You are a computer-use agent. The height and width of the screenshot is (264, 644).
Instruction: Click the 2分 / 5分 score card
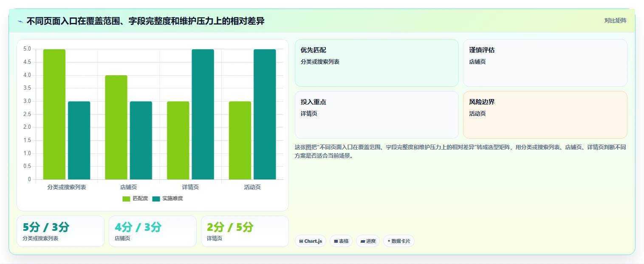coord(245,231)
